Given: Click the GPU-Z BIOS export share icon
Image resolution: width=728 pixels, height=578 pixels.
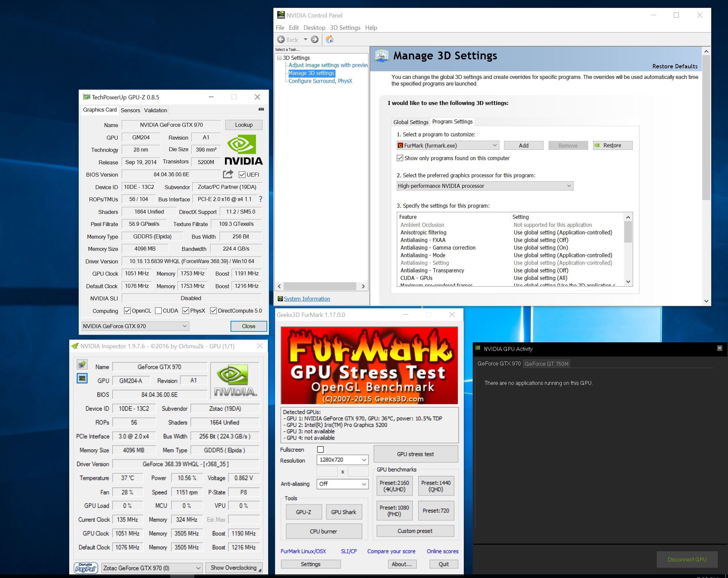Looking at the screenshot, I should [x=228, y=174].
